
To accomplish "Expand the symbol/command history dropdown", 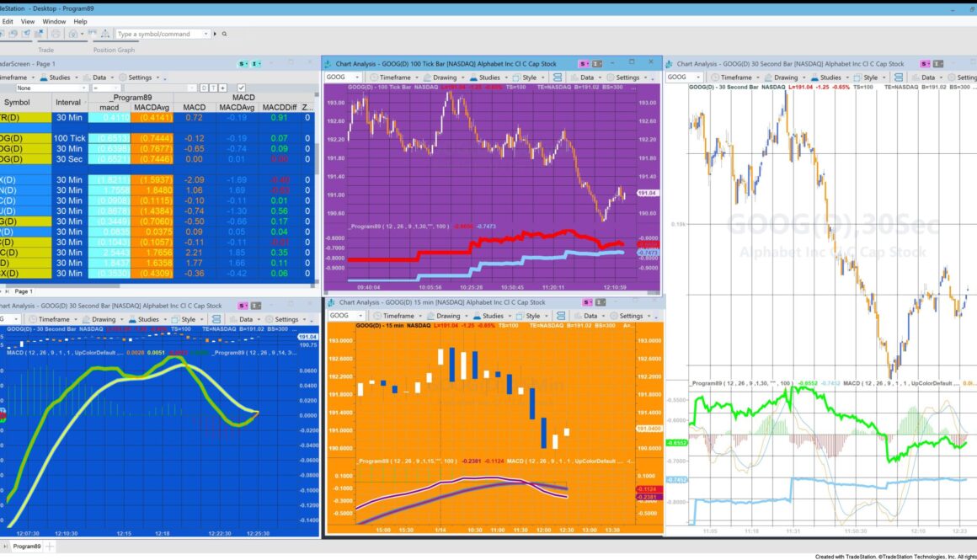I will tap(206, 35).
